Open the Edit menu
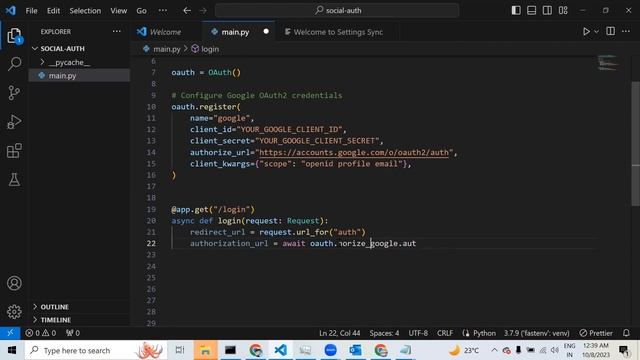This screenshot has height=360, width=640. coord(53,11)
